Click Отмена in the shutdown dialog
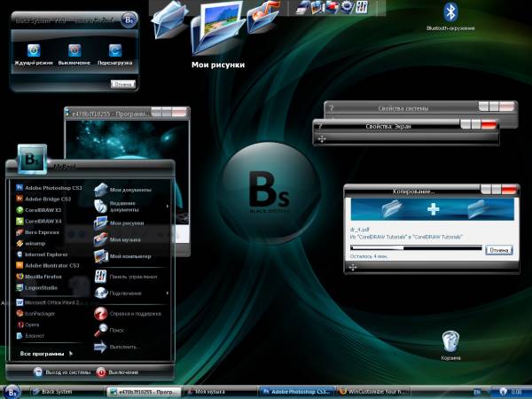Screen dimensions: 532x399 tap(123, 83)
